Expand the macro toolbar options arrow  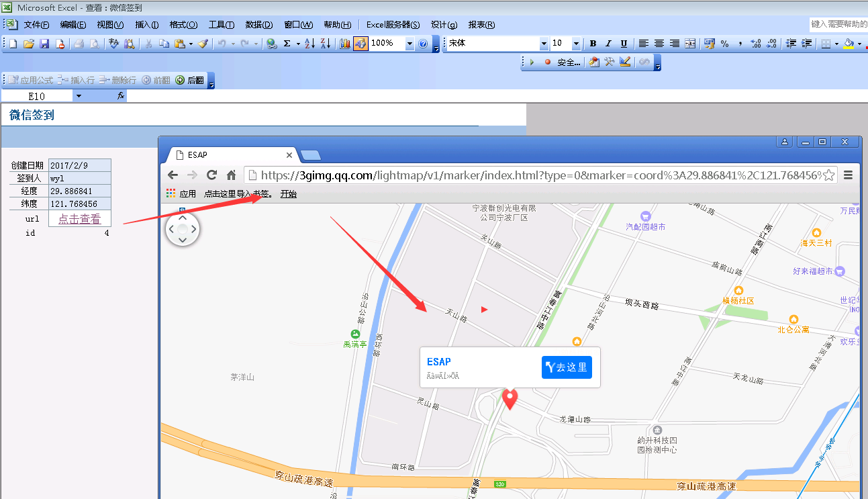point(658,63)
